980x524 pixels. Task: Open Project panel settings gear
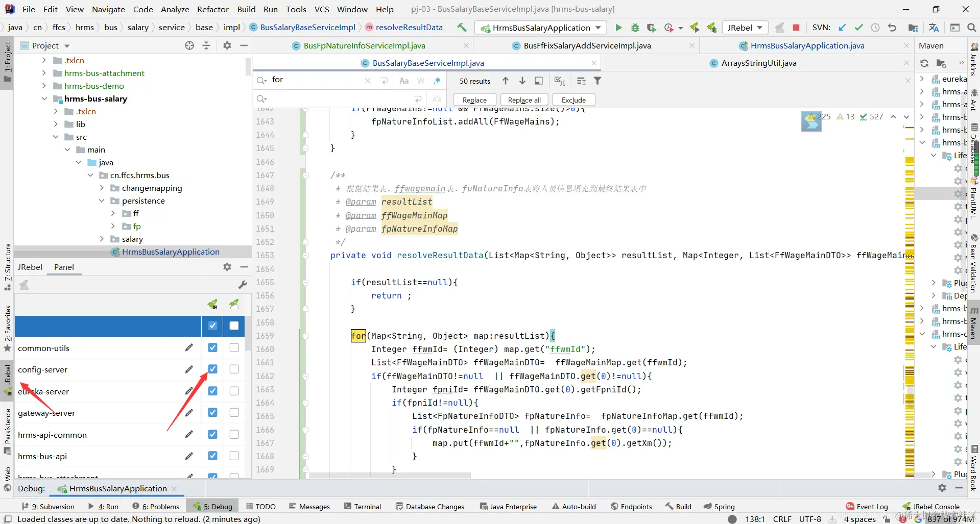227,45
